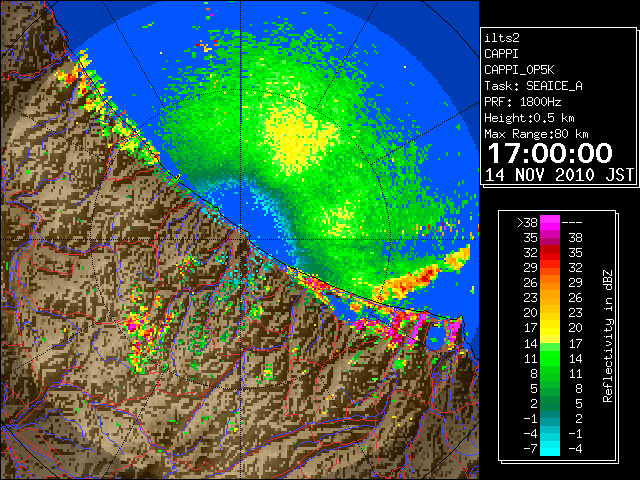Pick the cyan swatch at legend bottom
640x480 pixels.
click(550, 449)
